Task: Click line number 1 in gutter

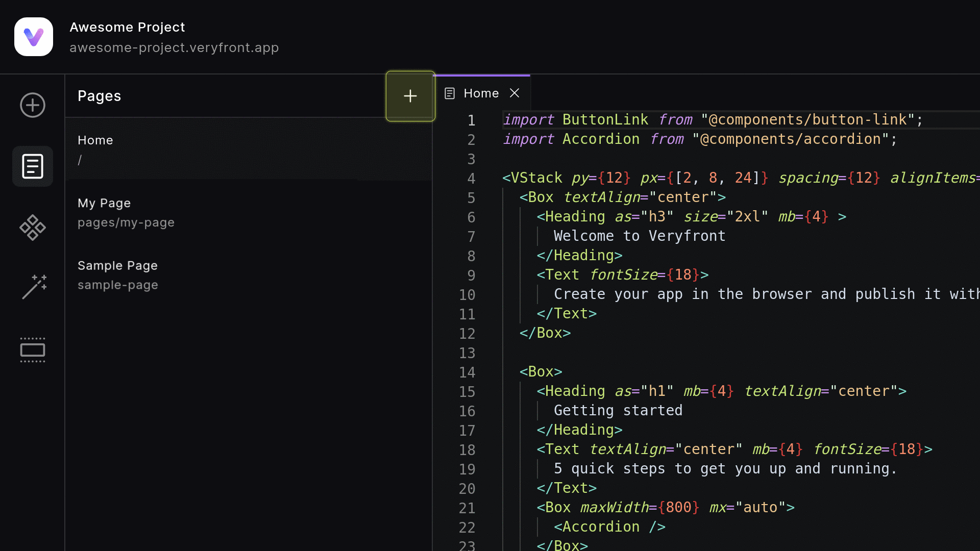Action: pyautogui.click(x=471, y=120)
